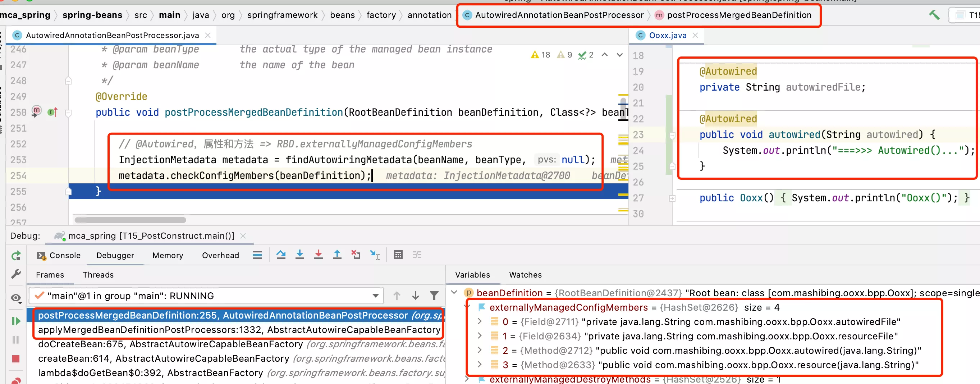Fold the postProcessMergedBeanDefinition method
This screenshot has height=384, width=980.
(x=68, y=113)
